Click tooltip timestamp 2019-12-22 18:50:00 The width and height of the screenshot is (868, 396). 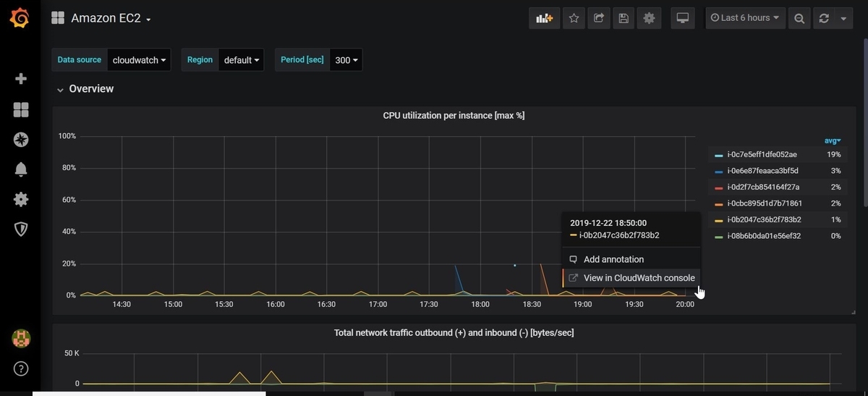pos(608,223)
